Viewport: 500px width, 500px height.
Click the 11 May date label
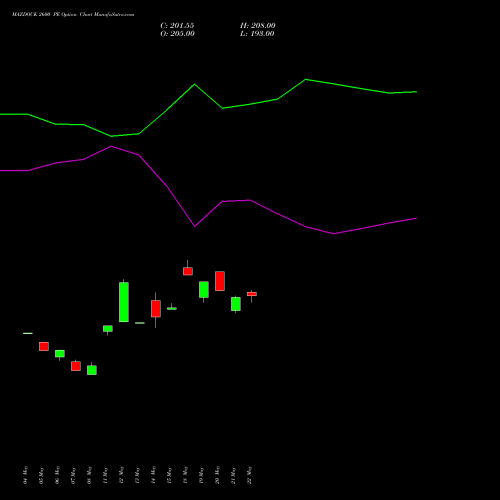[x=106, y=475]
